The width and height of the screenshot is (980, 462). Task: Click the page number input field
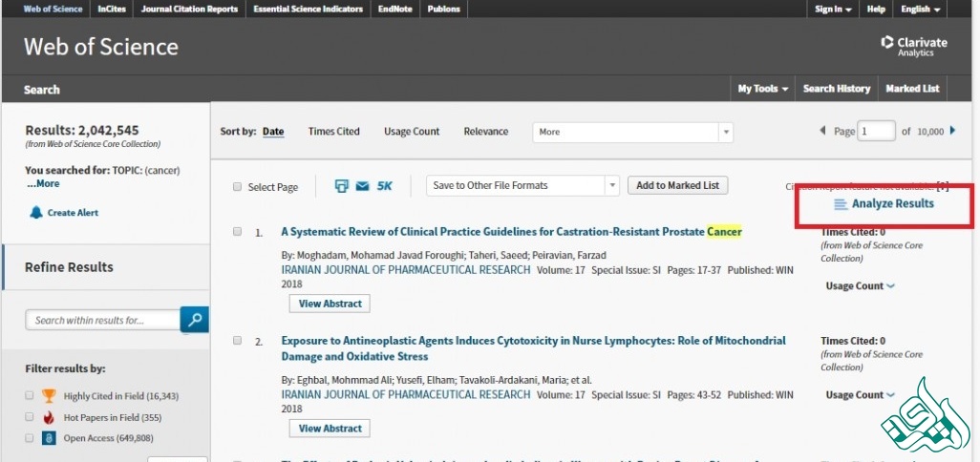tap(876, 131)
